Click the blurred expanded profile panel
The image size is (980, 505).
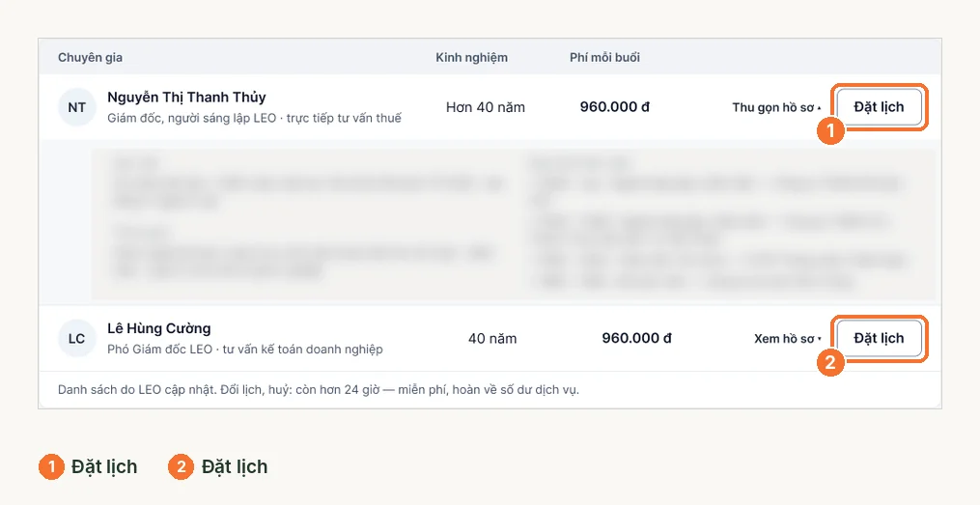514,224
